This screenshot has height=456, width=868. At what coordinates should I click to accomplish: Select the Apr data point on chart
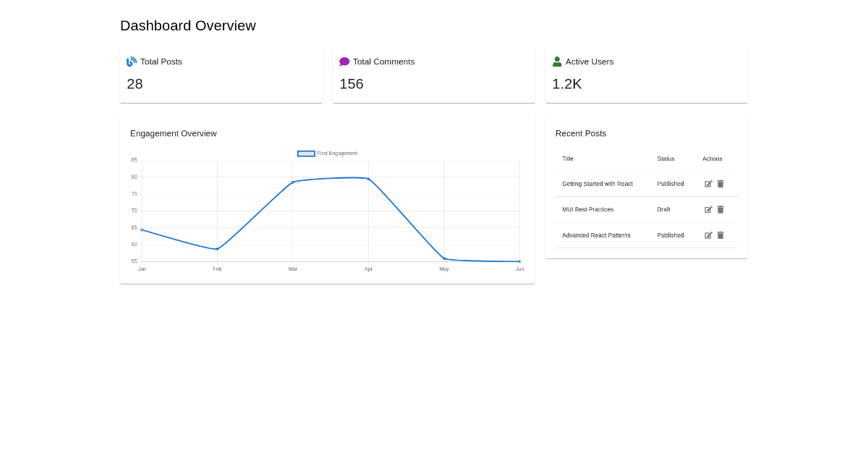[x=369, y=179]
